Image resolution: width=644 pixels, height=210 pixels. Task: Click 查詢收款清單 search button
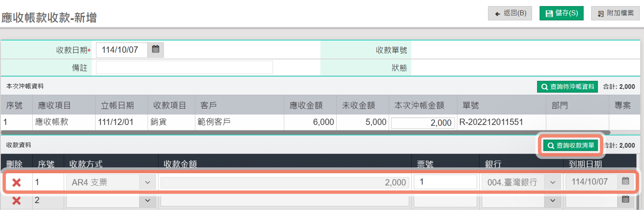pos(570,145)
